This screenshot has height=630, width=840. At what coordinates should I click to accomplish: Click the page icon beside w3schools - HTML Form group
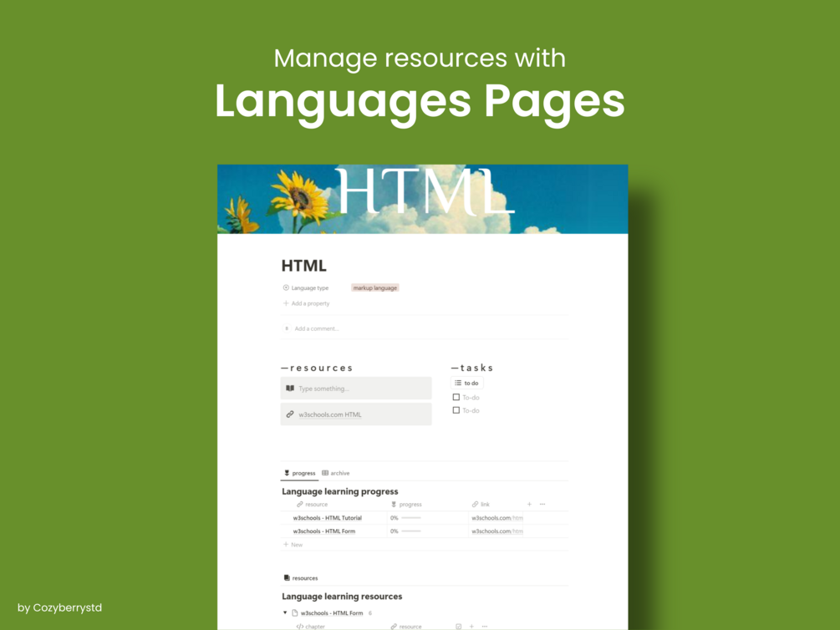(295, 612)
